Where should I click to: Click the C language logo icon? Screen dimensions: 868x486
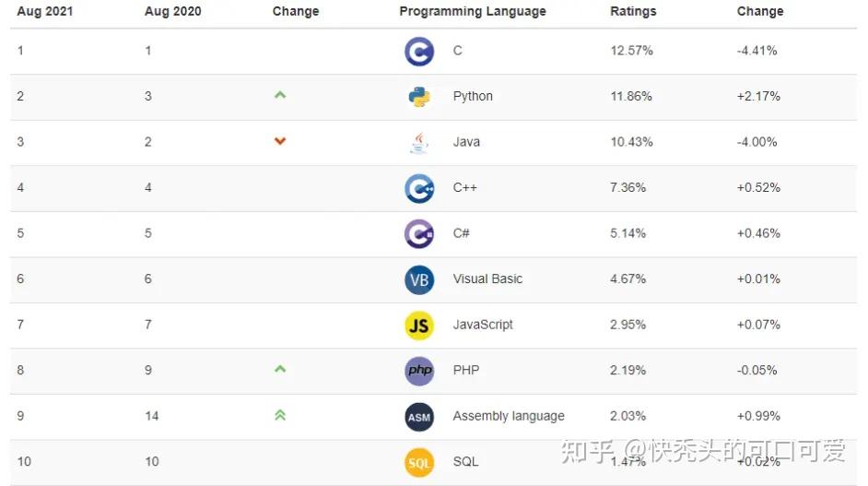pos(419,51)
